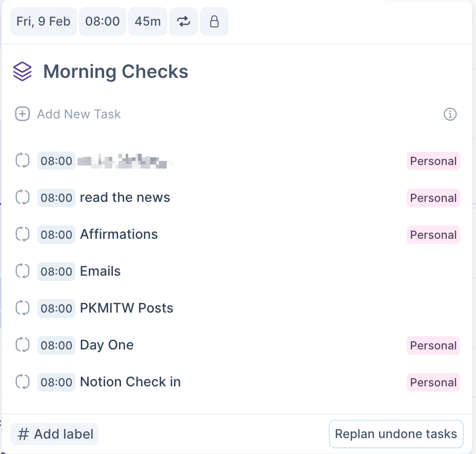Viewport: 476px width, 454px height.
Task: Click the lock icon in header
Action: (x=214, y=22)
